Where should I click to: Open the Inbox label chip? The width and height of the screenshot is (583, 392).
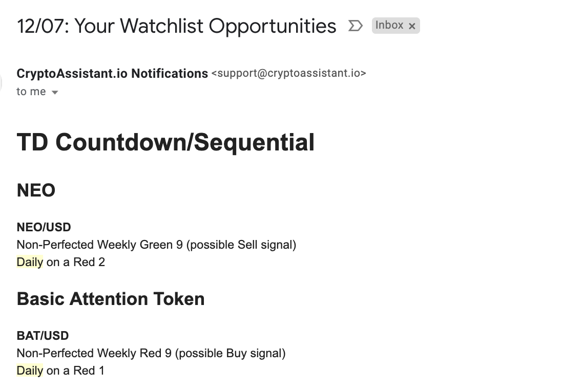[x=389, y=25]
